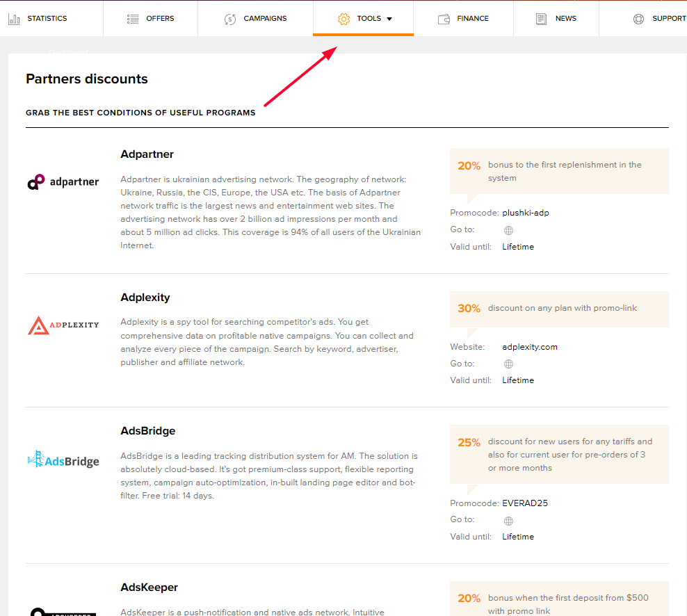Click Adpartner's Lifetime validity value
This screenshot has height=616, width=687.
pos(518,247)
